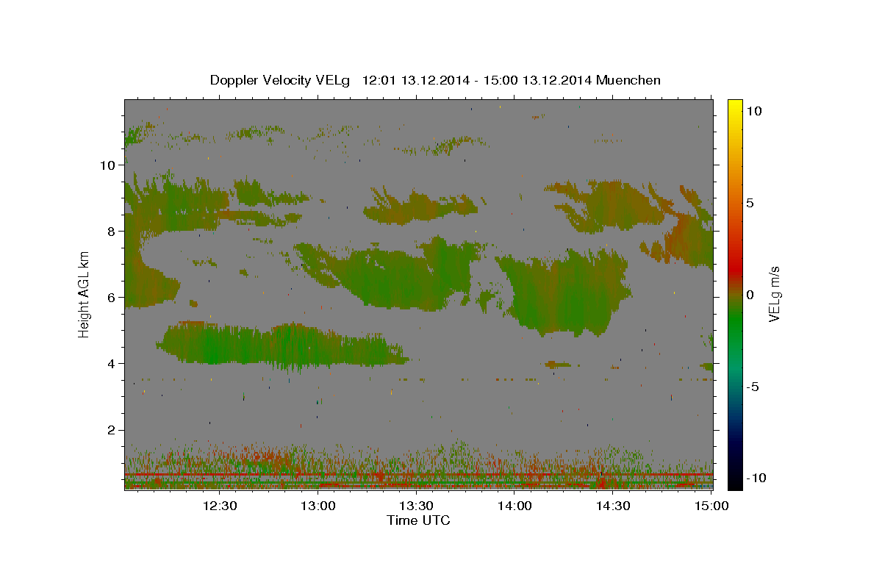882x588 pixels.
Task: Select the 14:30 time tick label
Action: (612, 506)
